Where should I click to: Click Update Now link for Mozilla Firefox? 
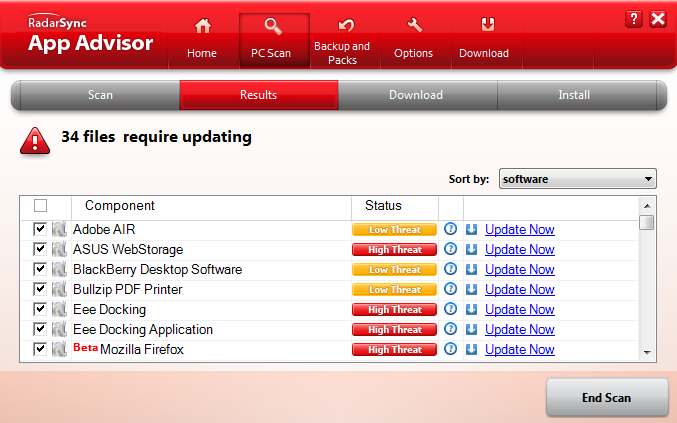pyautogui.click(x=519, y=349)
